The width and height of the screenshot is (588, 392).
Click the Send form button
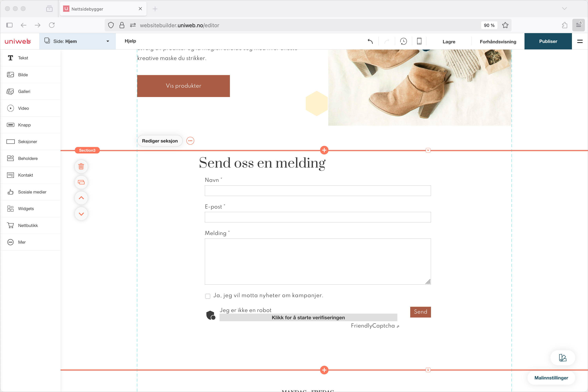pyautogui.click(x=420, y=312)
